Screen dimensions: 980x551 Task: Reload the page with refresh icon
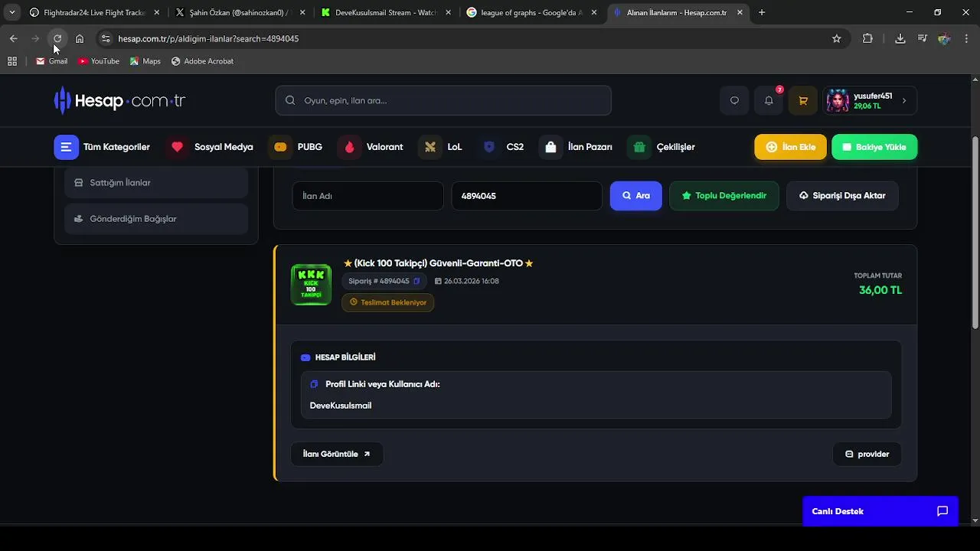click(57, 38)
